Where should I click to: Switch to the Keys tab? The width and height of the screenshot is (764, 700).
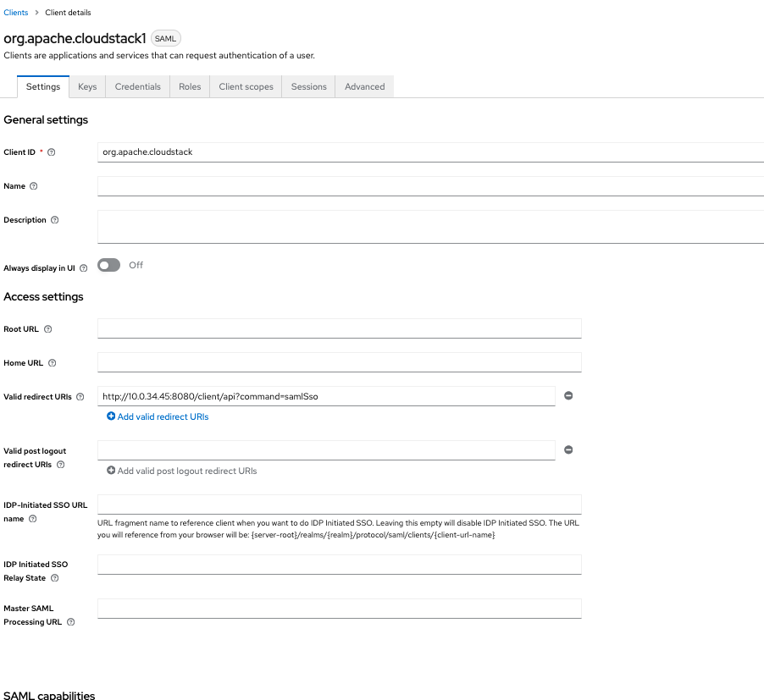tap(87, 86)
